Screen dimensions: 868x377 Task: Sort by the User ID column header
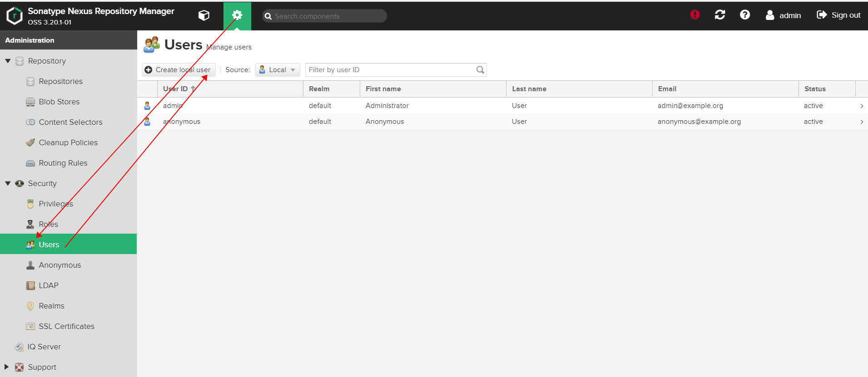coord(175,89)
